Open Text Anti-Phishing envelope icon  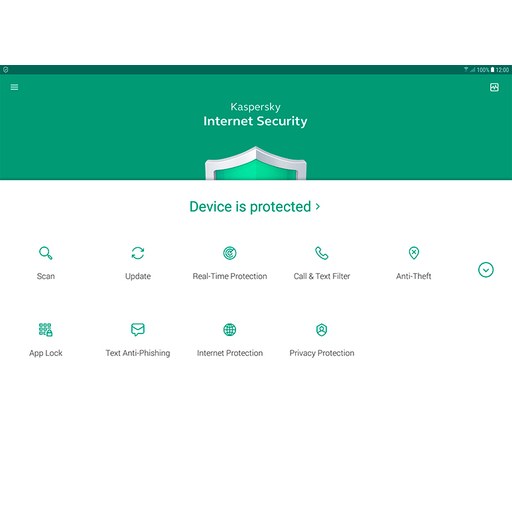coord(138,330)
